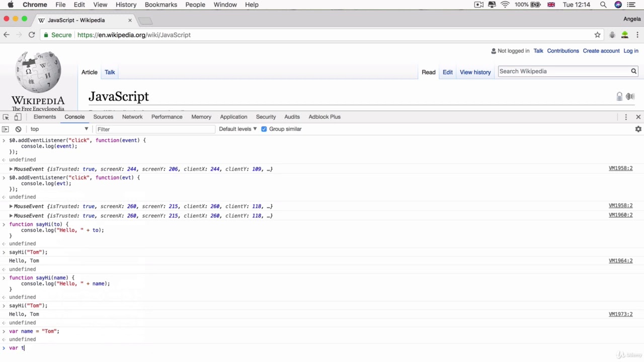Expand the MouseEvent logged from VM1960:2
Viewport: 644px width, 362px height.
pyautogui.click(x=11, y=216)
